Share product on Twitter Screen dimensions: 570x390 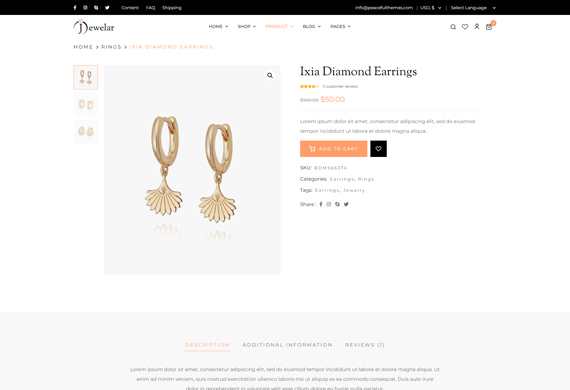(346, 204)
